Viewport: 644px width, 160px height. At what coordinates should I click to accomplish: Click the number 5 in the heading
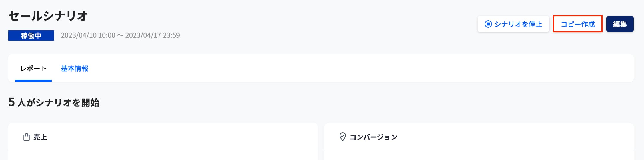tap(11, 102)
